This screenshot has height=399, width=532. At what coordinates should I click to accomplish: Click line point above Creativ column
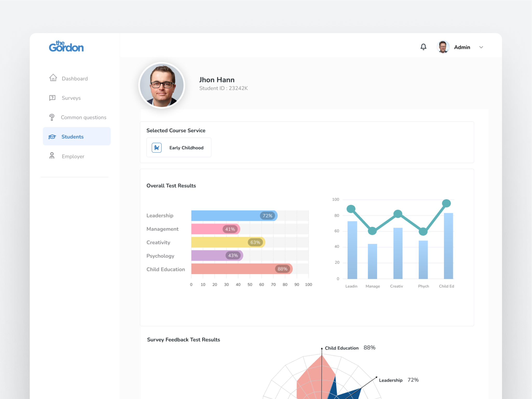pyautogui.click(x=398, y=214)
